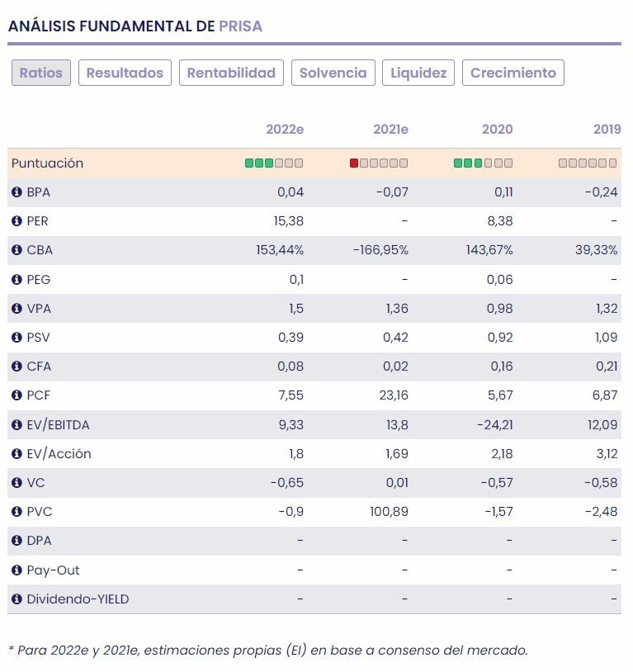The image size is (633, 672).
Task: Select the Solvencia tab
Action: (x=333, y=73)
